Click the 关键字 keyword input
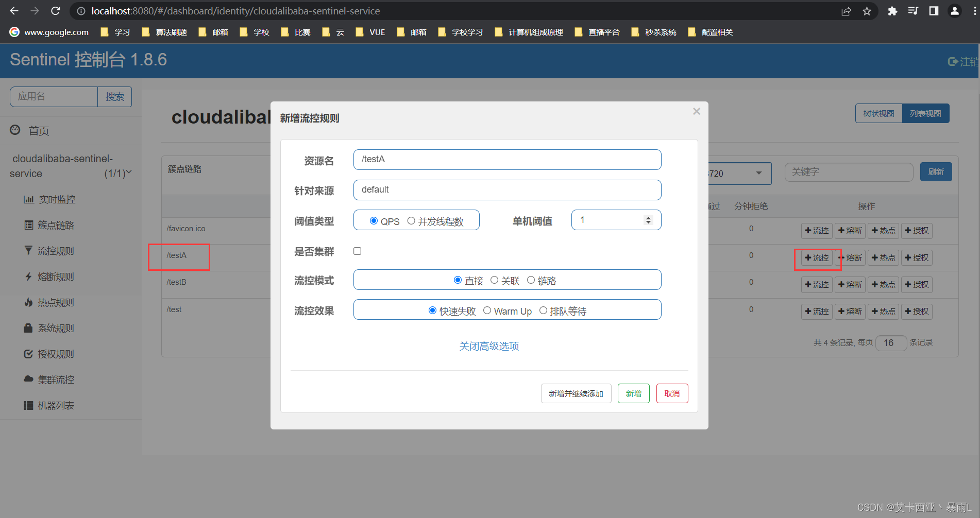This screenshot has width=980, height=518. (849, 172)
